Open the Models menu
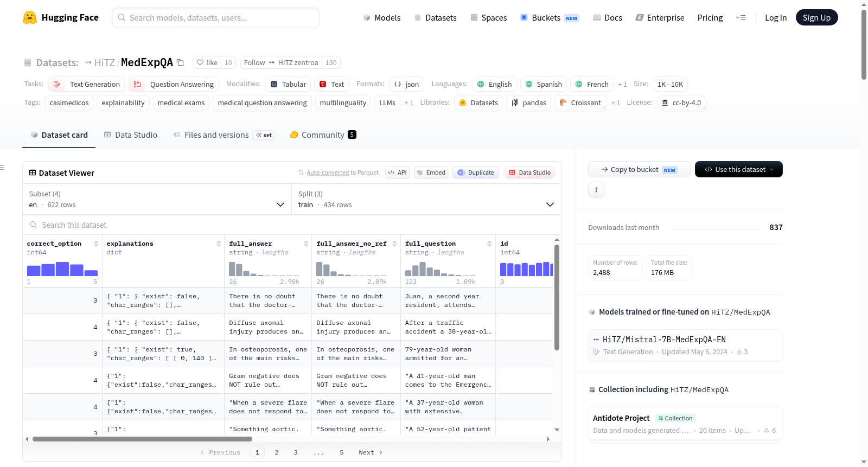The image size is (868, 467). [x=382, y=17]
